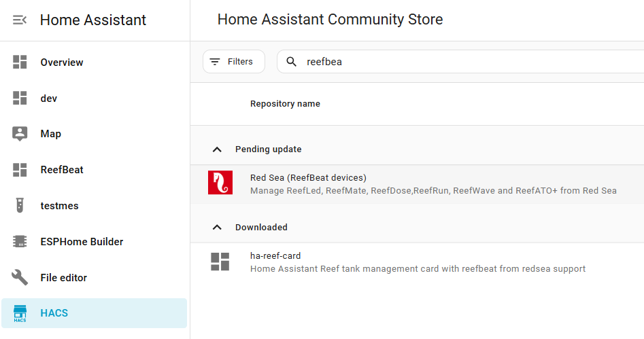Open File editor from the sidebar
The image size is (644, 339).
coord(94,278)
